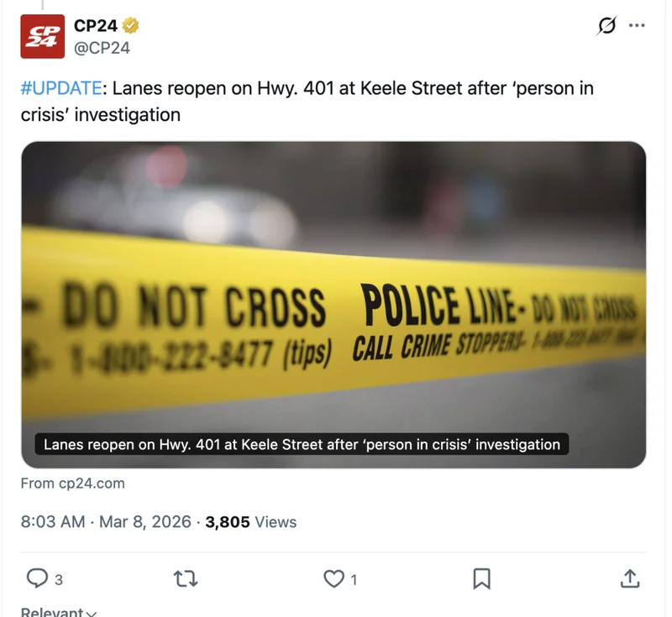This screenshot has width=672, height=617.
Task: Open the 8:03 AM Mar 8, 2026 timestamp
Action: tap(106, 521)
